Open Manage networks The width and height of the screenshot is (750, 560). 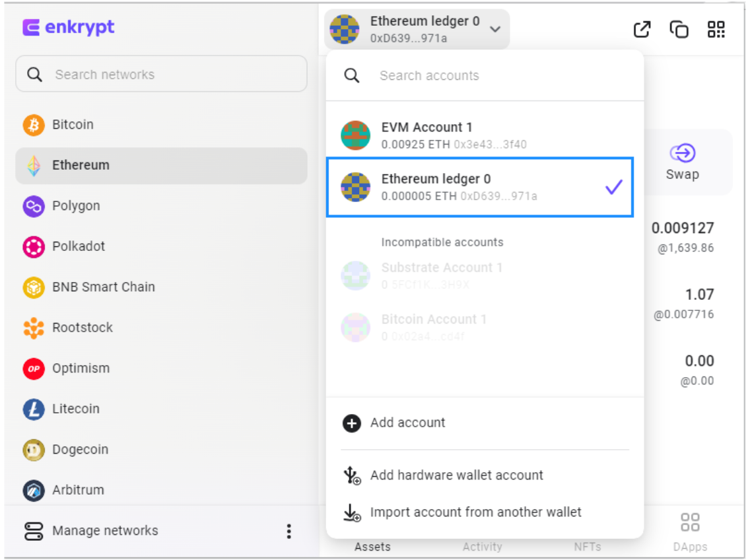(105, 532)
